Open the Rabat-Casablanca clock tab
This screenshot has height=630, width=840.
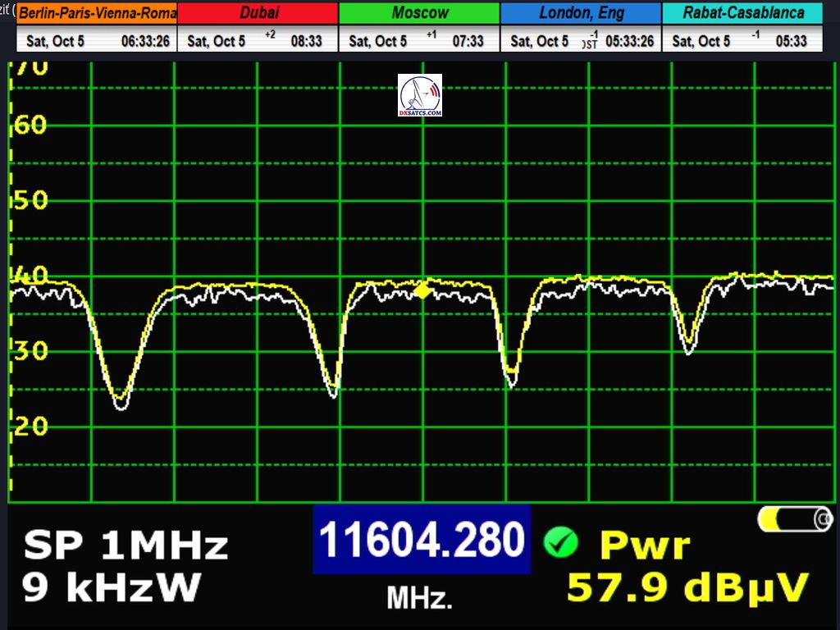(x=742, y=13)
